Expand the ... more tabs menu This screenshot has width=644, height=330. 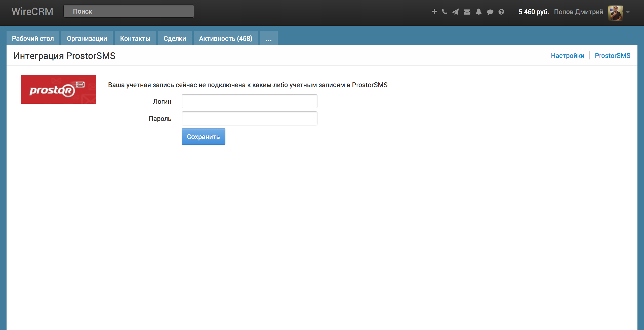pos(269,38)
